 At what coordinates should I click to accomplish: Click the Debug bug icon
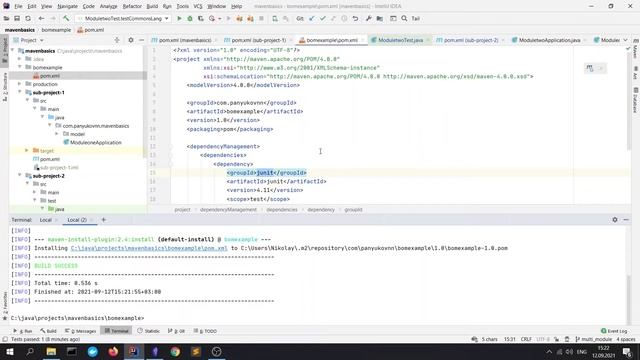click(x=190, y=18)
